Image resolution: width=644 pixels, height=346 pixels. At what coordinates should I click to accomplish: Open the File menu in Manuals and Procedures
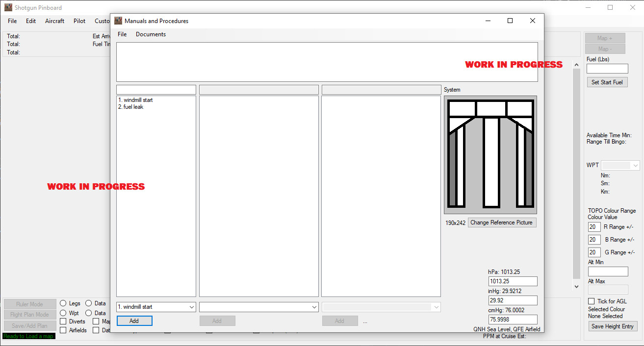click(x=122, y=34)
